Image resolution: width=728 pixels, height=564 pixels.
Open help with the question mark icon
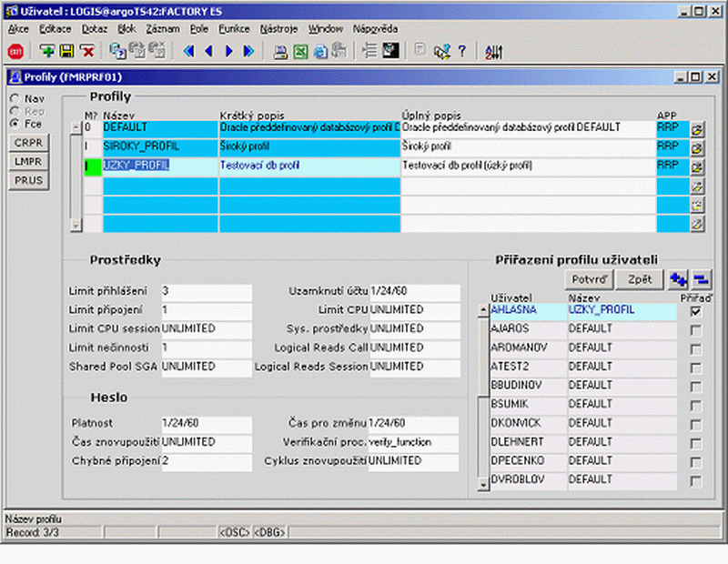462,51
